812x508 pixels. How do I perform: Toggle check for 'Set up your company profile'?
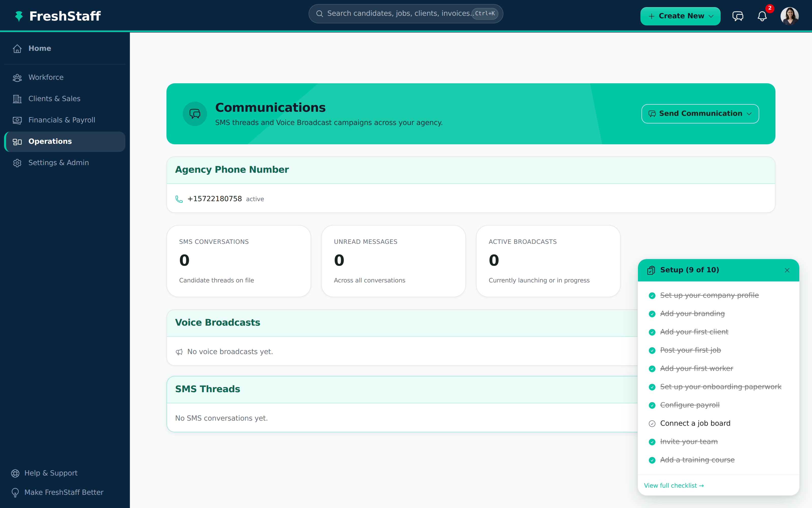pyautogui.click(x=652, y=296)
